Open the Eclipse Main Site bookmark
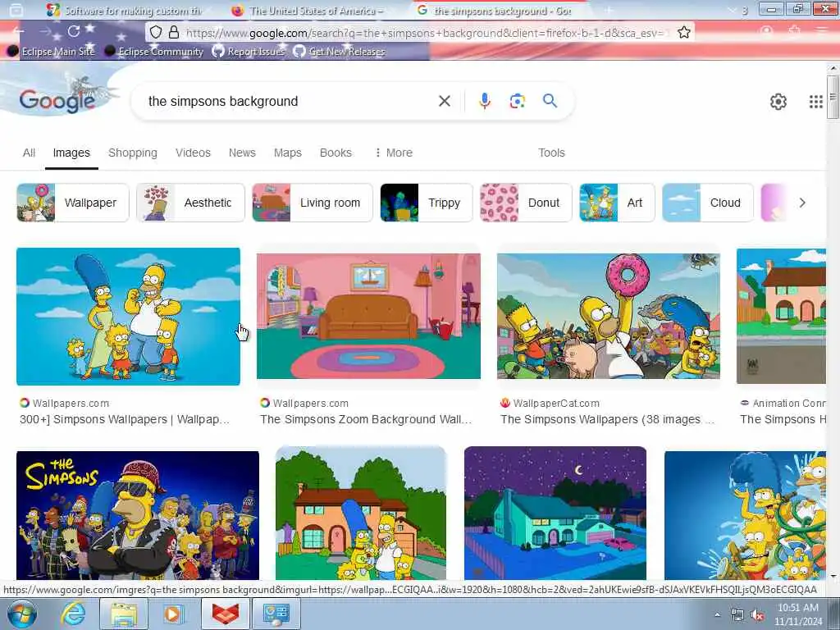This screenshot has height=630, width=840. coord(51,52)
